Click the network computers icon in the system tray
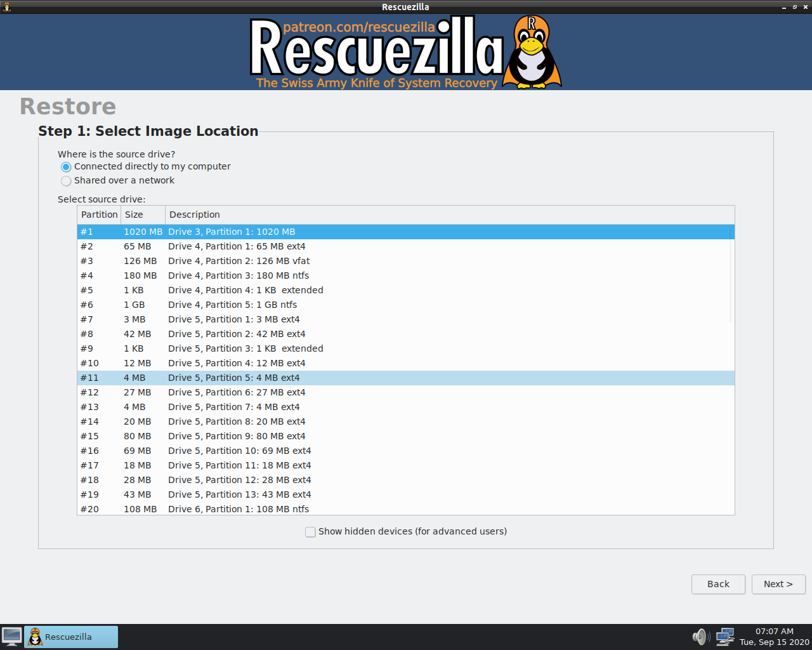 coord(725,637)
